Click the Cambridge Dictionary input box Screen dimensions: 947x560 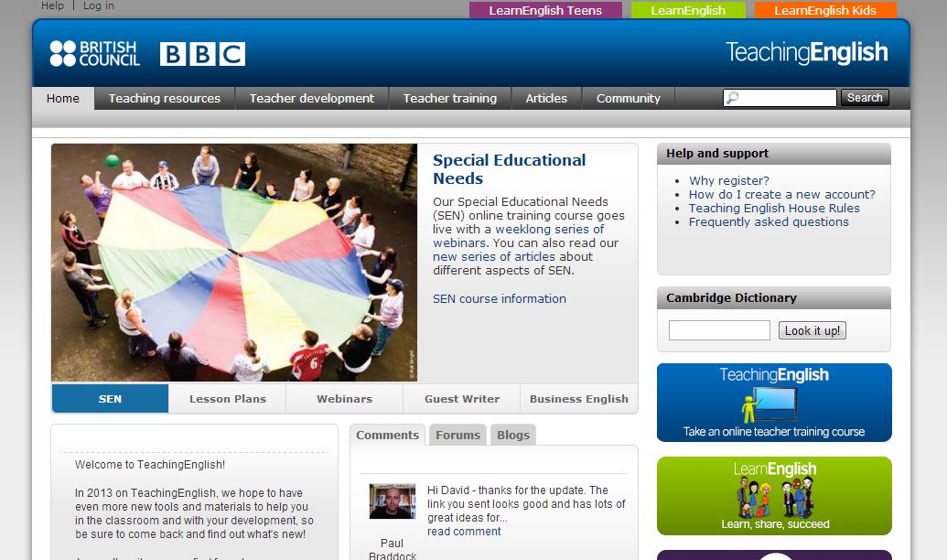(x=718, y=330)
